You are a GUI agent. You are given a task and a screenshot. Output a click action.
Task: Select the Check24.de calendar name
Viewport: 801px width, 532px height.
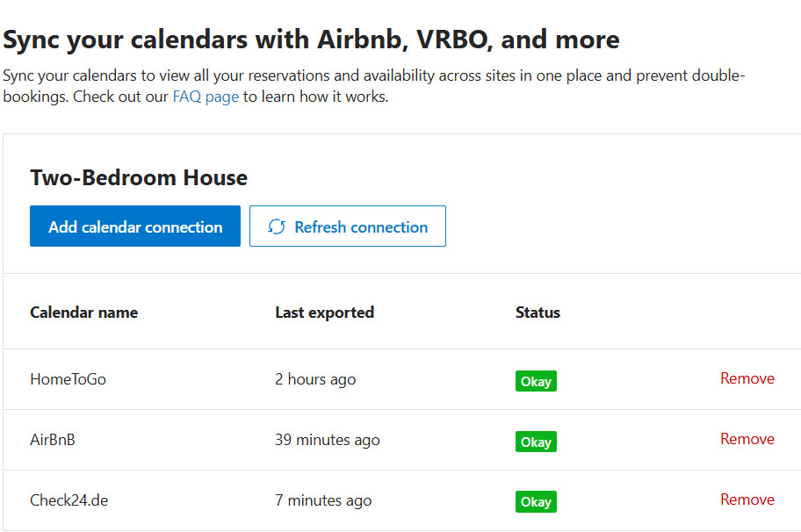click(69, 500)
